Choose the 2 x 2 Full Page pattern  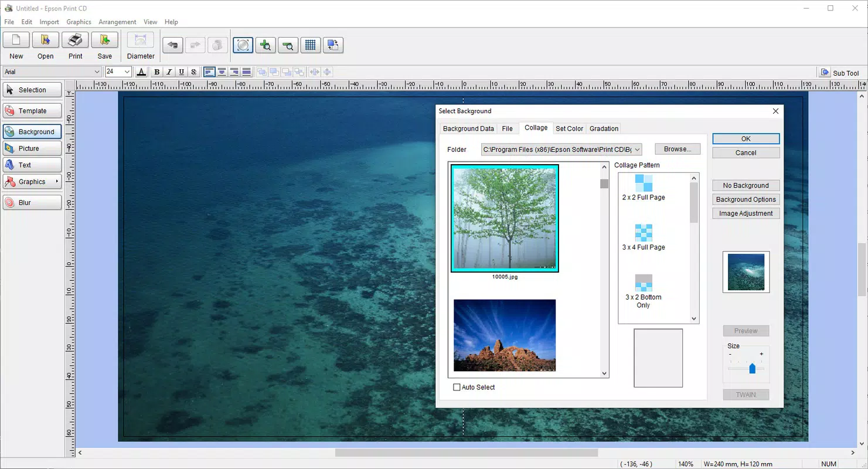point(644,188)
